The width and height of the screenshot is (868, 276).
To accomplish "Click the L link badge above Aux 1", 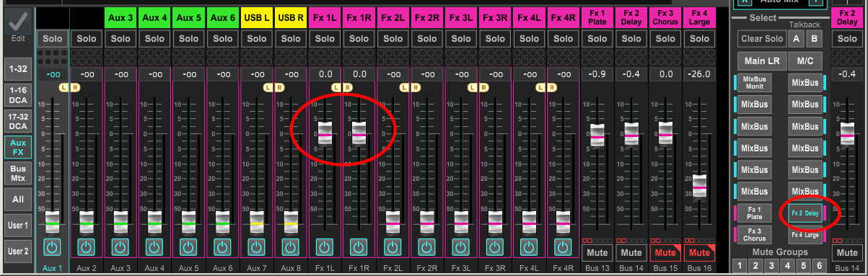I will (63, 86).
